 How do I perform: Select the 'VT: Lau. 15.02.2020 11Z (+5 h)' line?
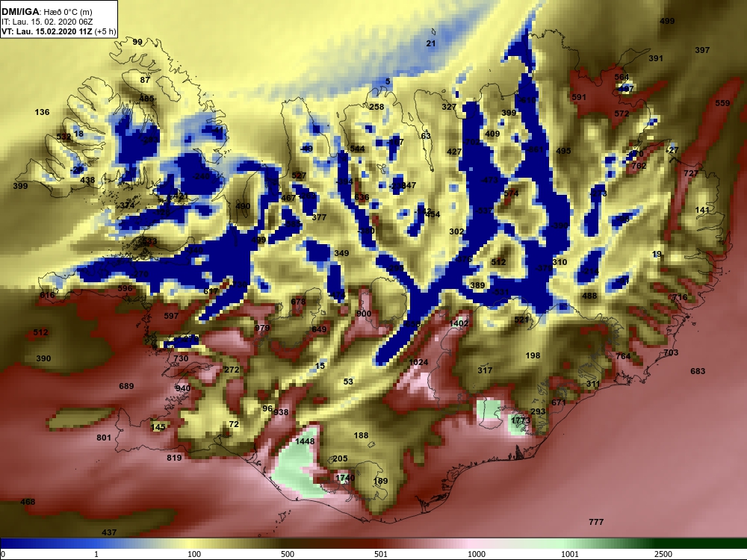pyautogui.click(x=58, y=31)
